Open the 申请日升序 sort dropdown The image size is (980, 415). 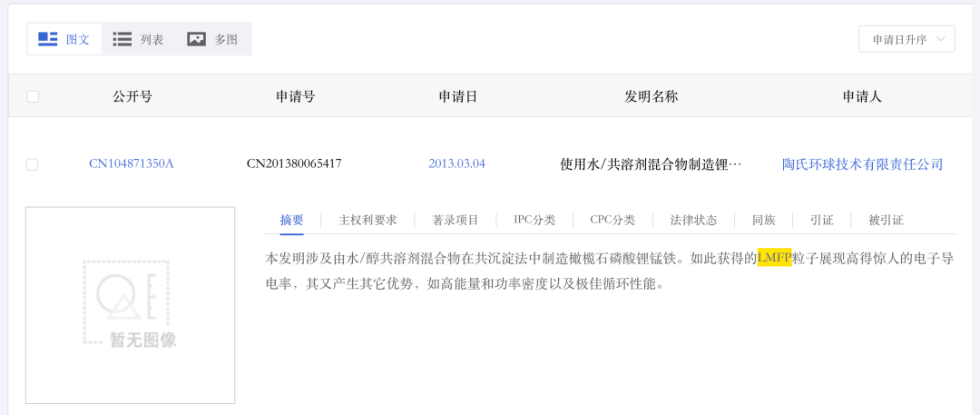(x=906, y=39)
